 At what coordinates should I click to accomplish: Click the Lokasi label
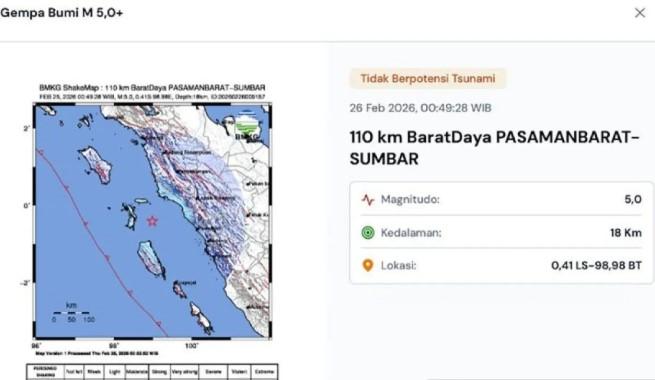pyautogui.click(x=399, y=266)
